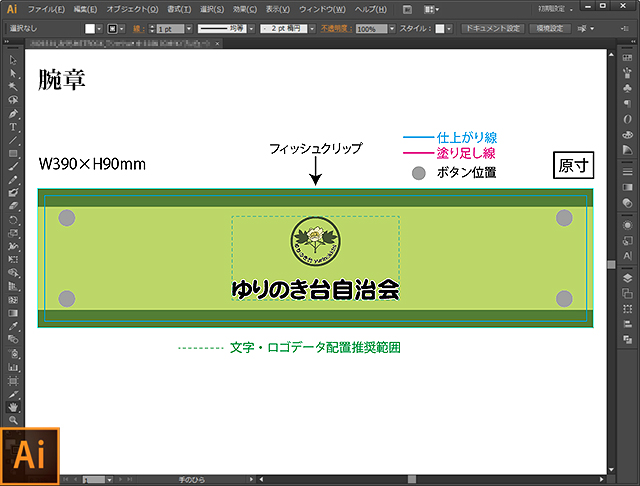Open the 初期設定 workspace switcher
The image size is (640, 486).
coord(556,9)
